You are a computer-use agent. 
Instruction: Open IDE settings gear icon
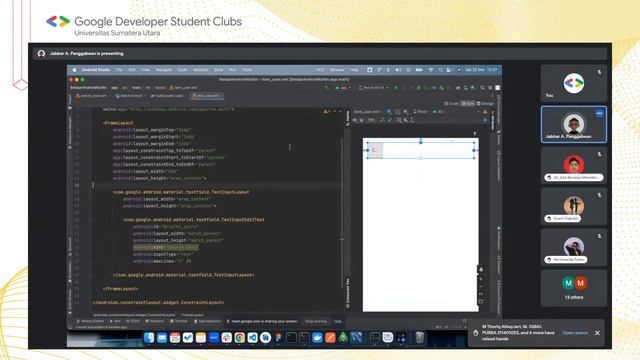490,88
